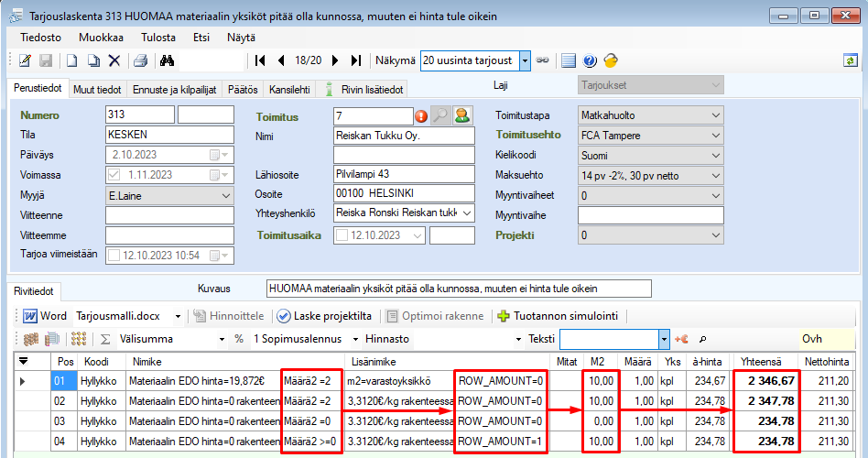Open the Muokkaa menu
The width and height of the screenshot is (868, 458).
(101, 38)
